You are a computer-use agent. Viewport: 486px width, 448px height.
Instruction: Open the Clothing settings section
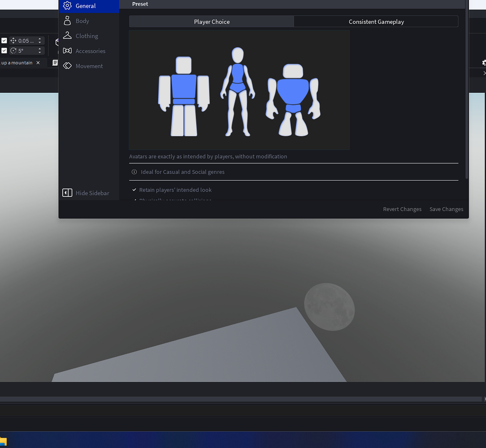click(x=89, y=36)
